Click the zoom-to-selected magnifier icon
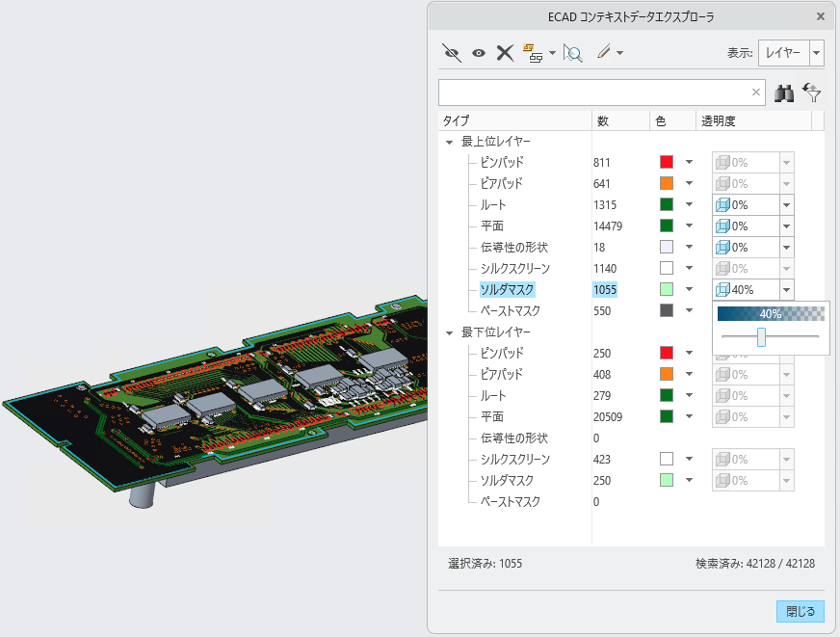The image size is (840, 637). [x=572, y=53]
